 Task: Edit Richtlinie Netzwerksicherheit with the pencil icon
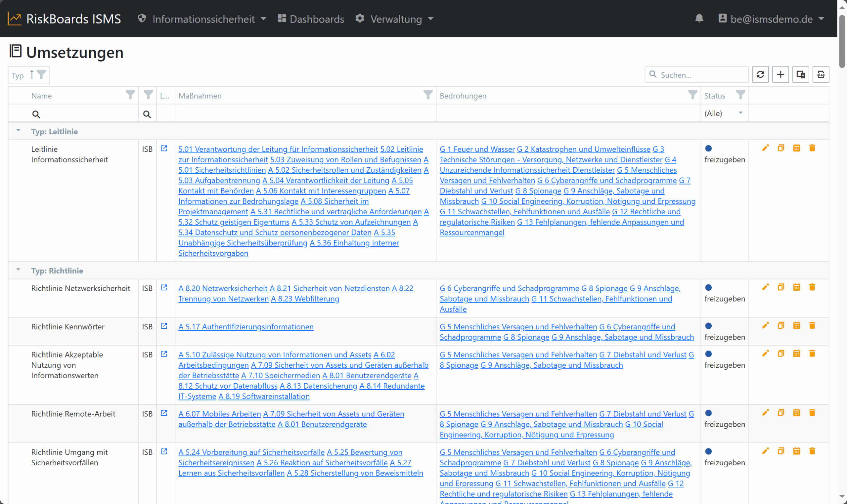pos(765,287)
